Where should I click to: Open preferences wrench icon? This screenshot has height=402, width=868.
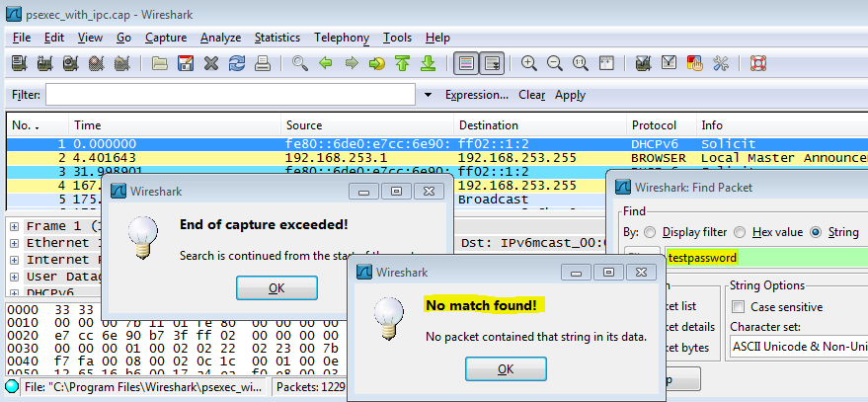click(720, 63)
